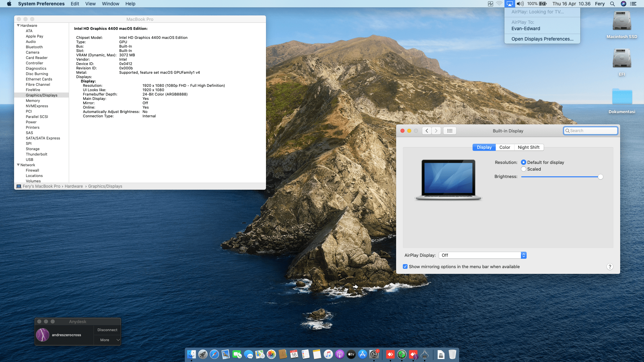Uncheck Show mirroring options checkbox
Screen dimensions: 644x362
405,266
